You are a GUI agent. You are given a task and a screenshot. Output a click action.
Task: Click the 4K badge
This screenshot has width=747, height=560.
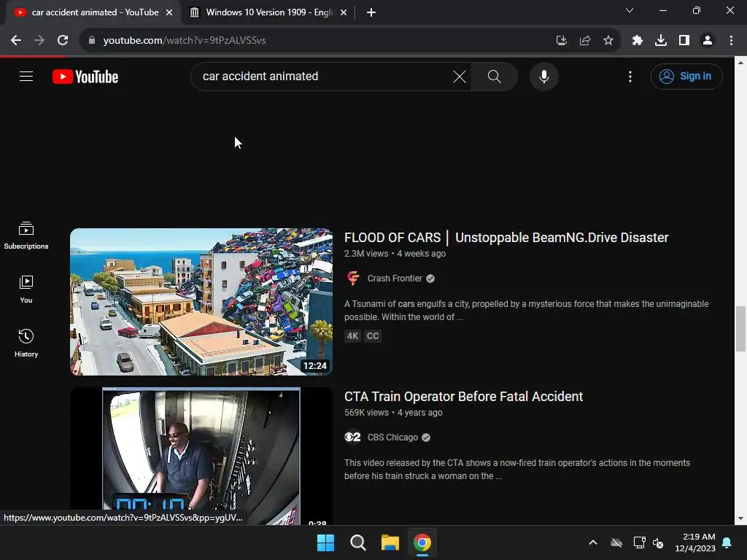[x=352, y=336]
